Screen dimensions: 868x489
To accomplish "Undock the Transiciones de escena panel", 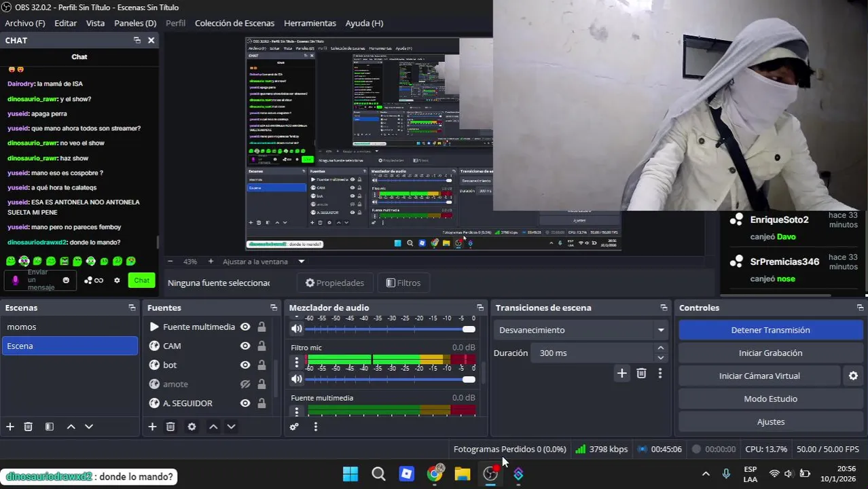I will tap(664, 308).
